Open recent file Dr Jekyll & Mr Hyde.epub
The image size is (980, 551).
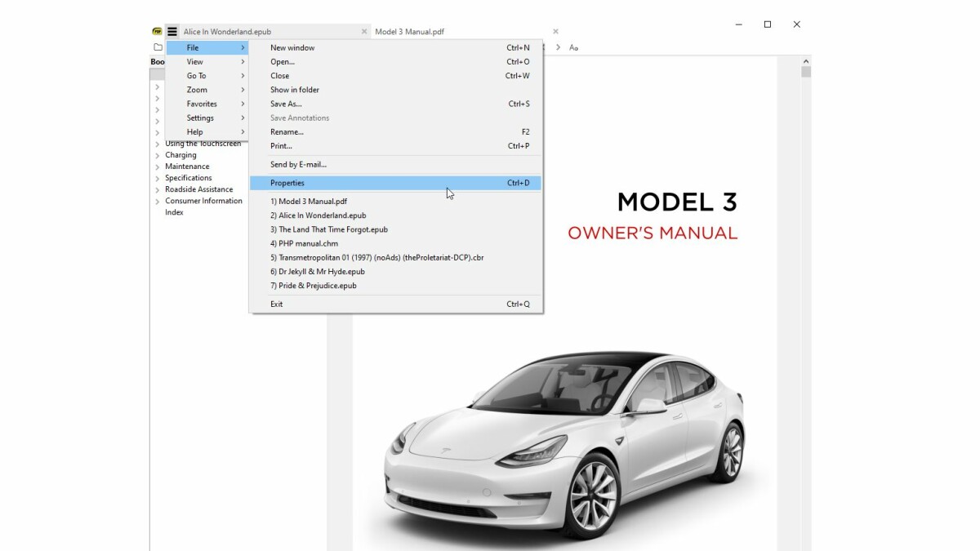396,271
